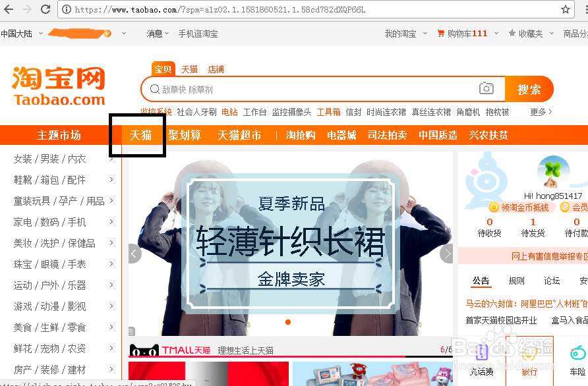588x386 pixels.
Task: Select the 店铺 search tab
Action: [216, 69]
